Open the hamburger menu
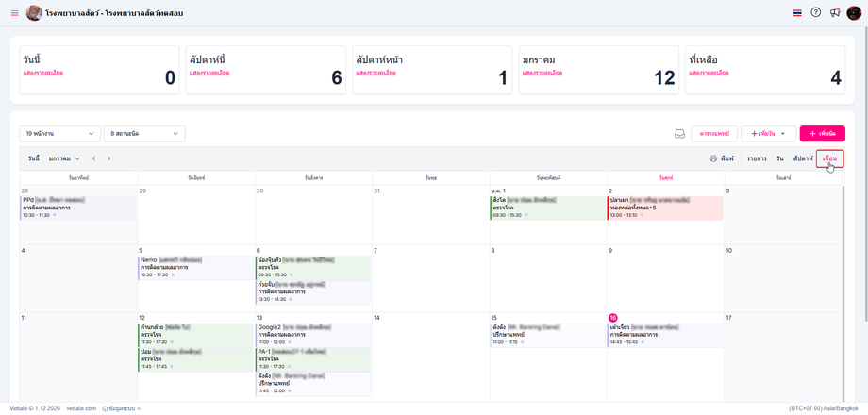This screenshot has width=868, height=415. pyautogui.click(x=14, y=13)
